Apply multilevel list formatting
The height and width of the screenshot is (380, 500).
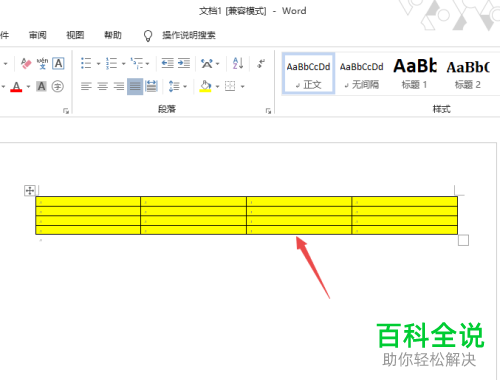(137, 63)
